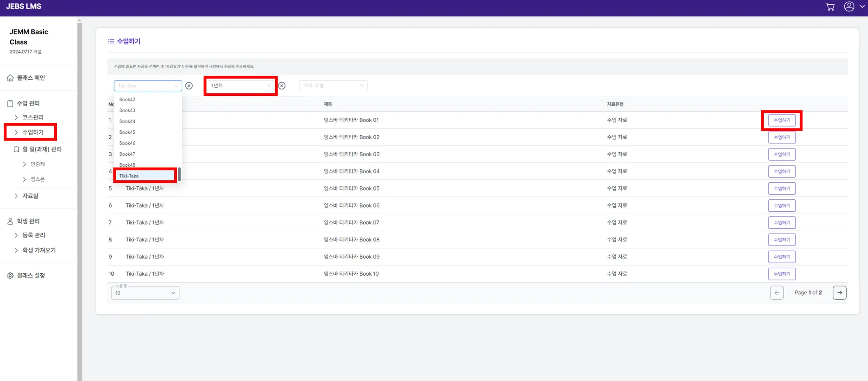
Task: Expand the 인증제 chevron
Action: pyautogui.click(x=24, y=164)
